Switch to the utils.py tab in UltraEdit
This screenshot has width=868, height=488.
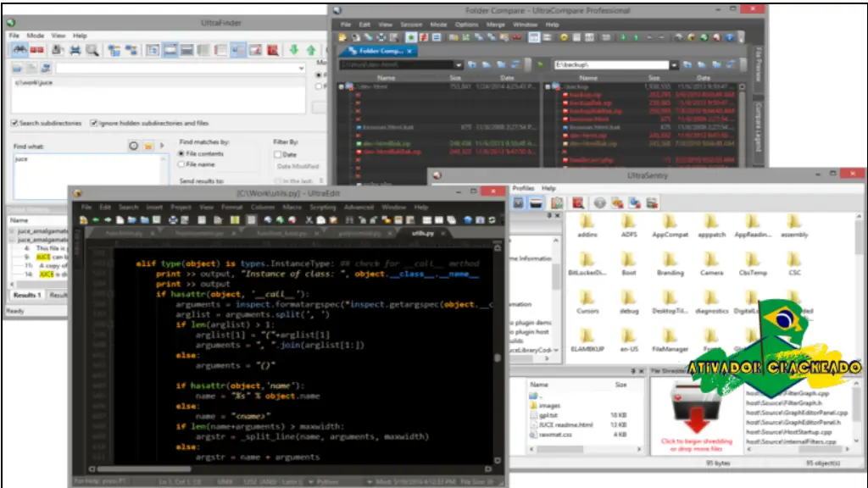423,234
